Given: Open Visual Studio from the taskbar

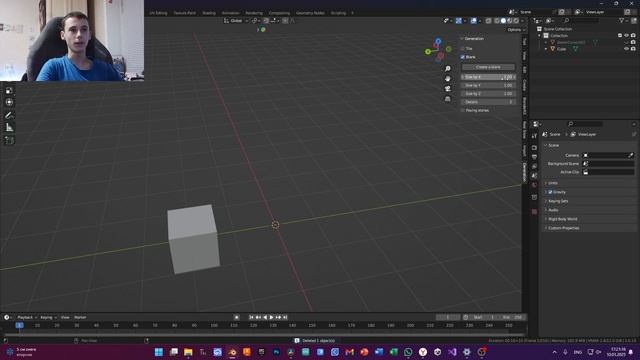Looking at the screenshot, I should 452,352.
